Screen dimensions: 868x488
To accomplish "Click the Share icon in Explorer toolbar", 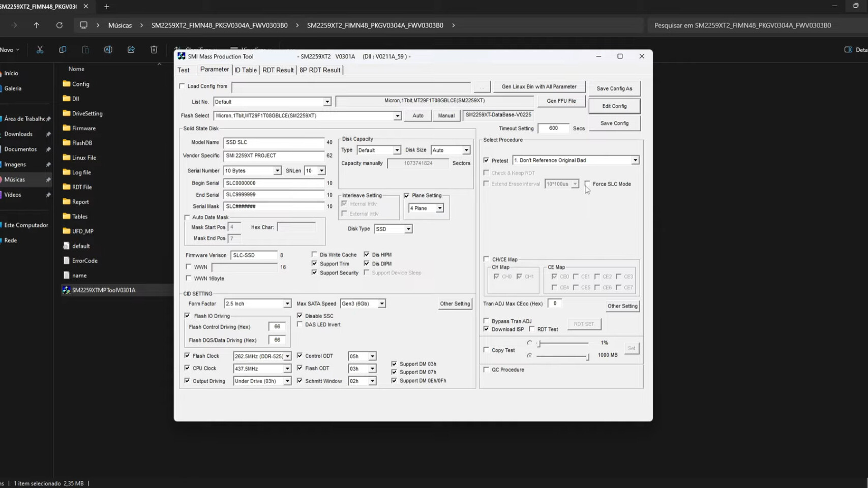I will (131, 49).
